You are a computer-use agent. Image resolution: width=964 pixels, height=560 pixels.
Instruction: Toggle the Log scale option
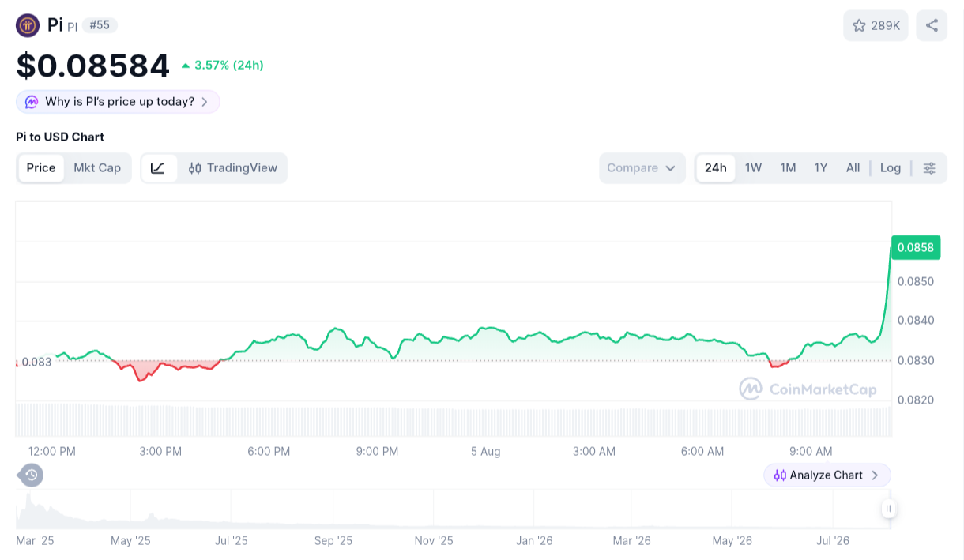point(891,168)
